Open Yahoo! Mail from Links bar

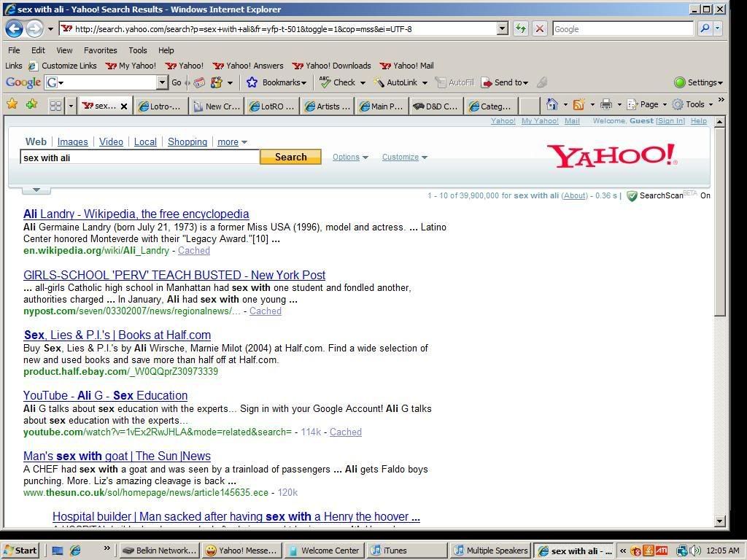[407, 66]
